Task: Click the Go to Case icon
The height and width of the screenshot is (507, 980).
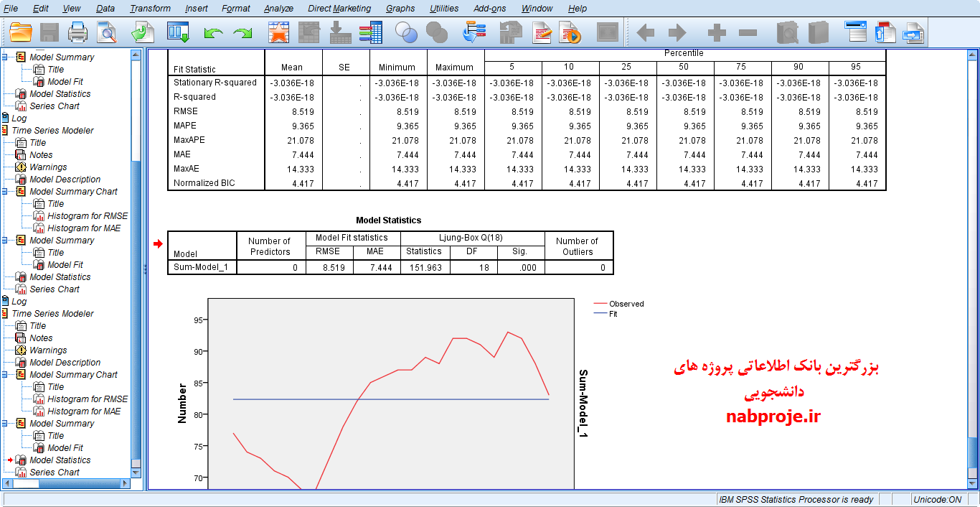Action: pyautogui.click(x=309, y=32)
